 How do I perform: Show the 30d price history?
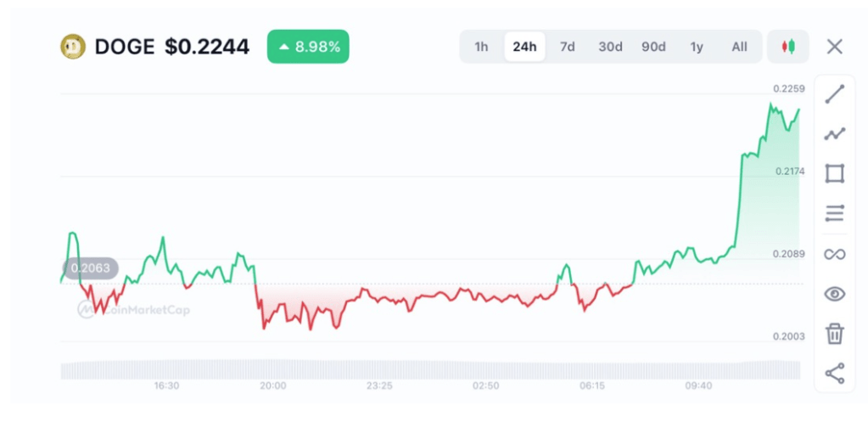(x=610, y=47)
